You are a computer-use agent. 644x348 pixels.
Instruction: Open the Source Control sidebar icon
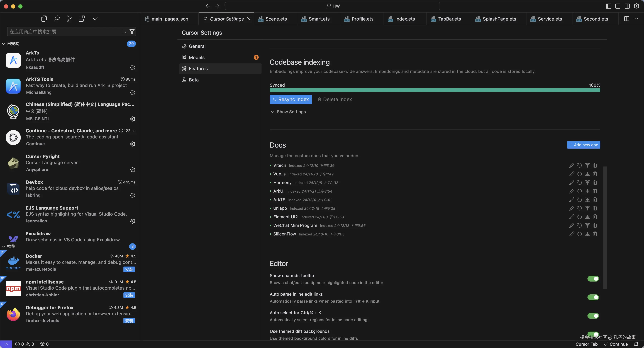tap(69, 19)
